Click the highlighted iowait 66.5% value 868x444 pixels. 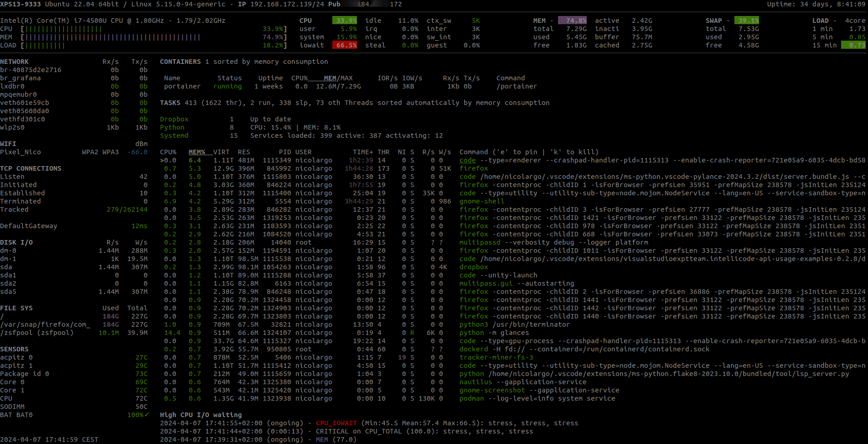(x=345, y=45)
